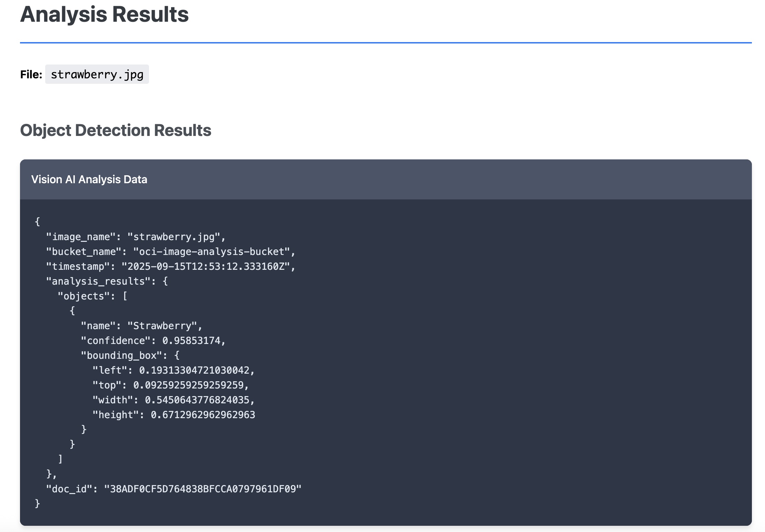Click the bucket_name key in JSON
Image resolution: width=765 pixels, height=532 pixels.
[83, 252]
